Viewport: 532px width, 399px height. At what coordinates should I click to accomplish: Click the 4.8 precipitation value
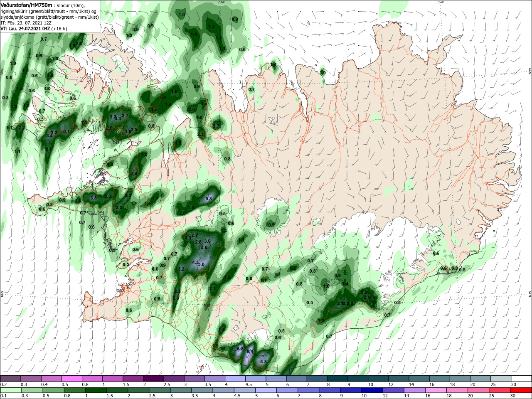click(x=263, y=362)
